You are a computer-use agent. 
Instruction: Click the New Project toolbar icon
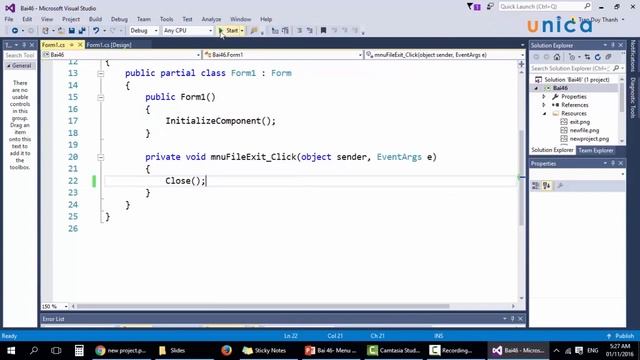(x=46, y=31)
